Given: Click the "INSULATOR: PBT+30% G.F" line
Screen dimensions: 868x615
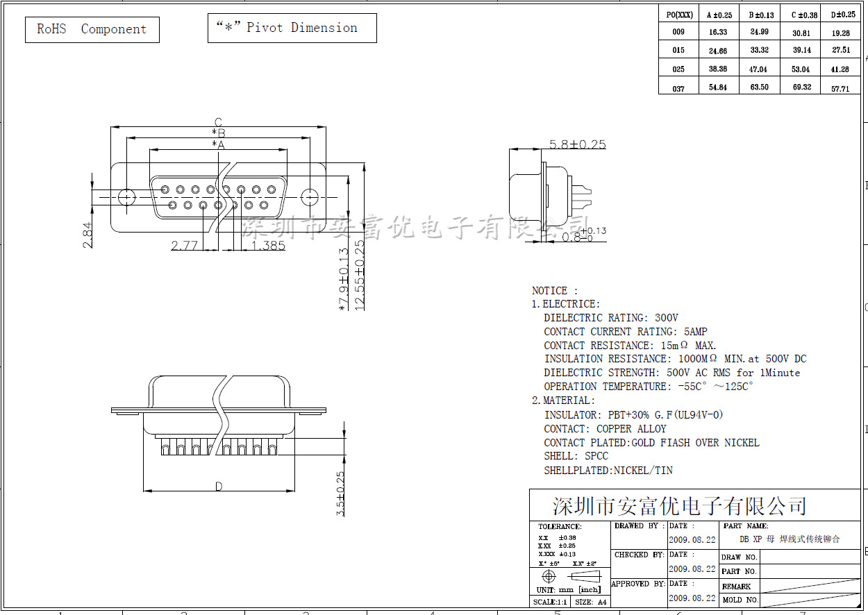Looking at the screenshot, I should tap(633, 415).
